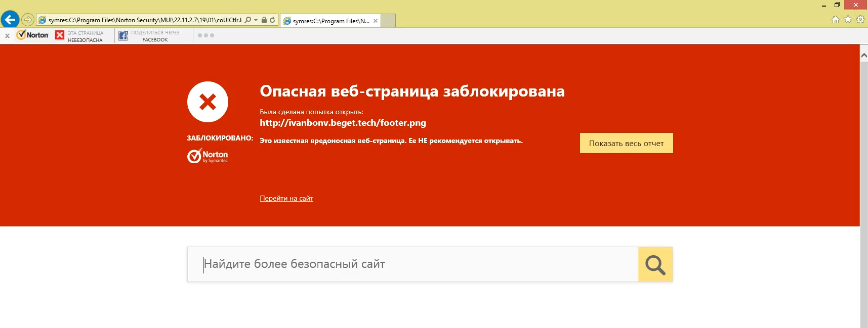The image size is (868, 328).
Task: Open the browser Home icon
Action: 836,20
